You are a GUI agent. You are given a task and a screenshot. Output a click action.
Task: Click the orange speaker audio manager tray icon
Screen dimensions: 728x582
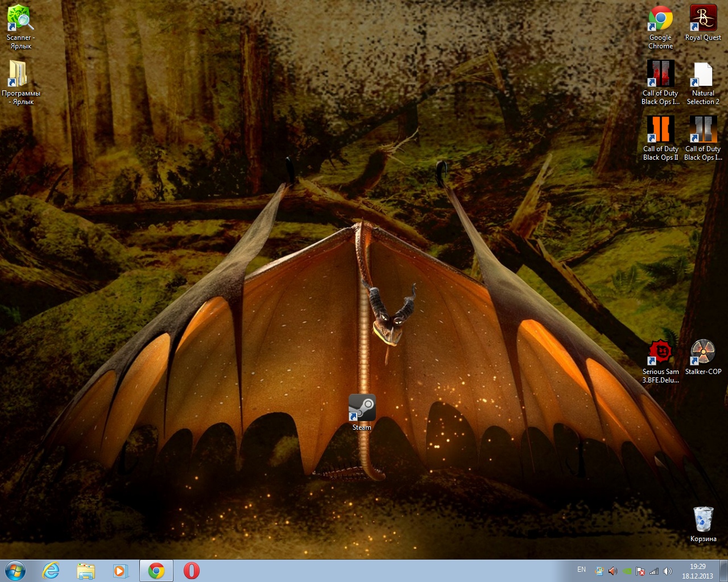click(613, 571)
